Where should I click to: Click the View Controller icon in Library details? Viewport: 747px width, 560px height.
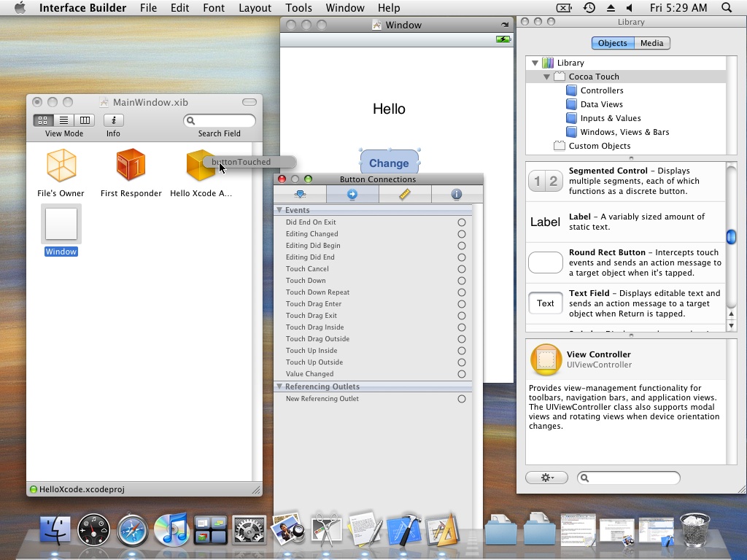tap(546, 359)
